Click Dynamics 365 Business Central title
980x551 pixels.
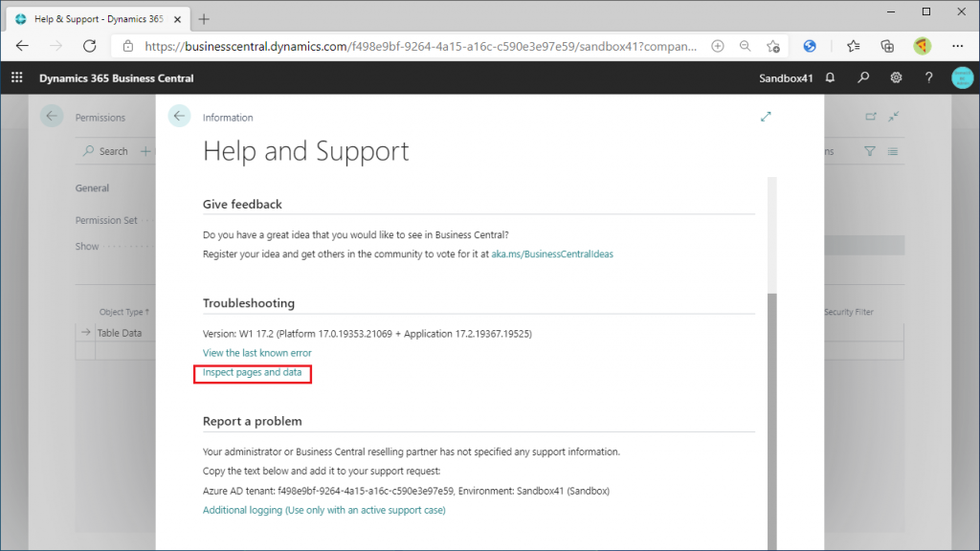tap(116, 78)
